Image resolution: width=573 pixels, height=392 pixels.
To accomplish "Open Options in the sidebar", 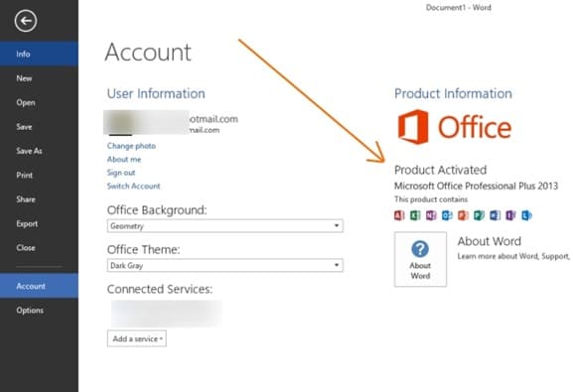I will point(39,311).
